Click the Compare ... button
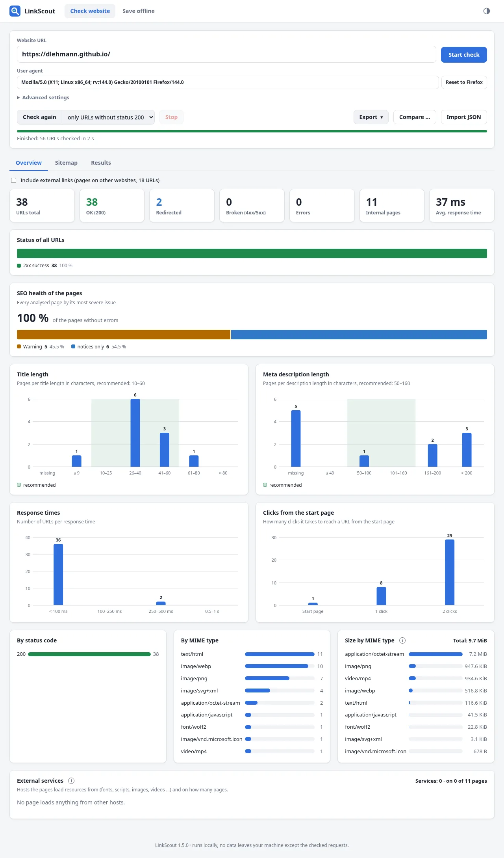Screen dimensions: 504x858 click(415, 117)
